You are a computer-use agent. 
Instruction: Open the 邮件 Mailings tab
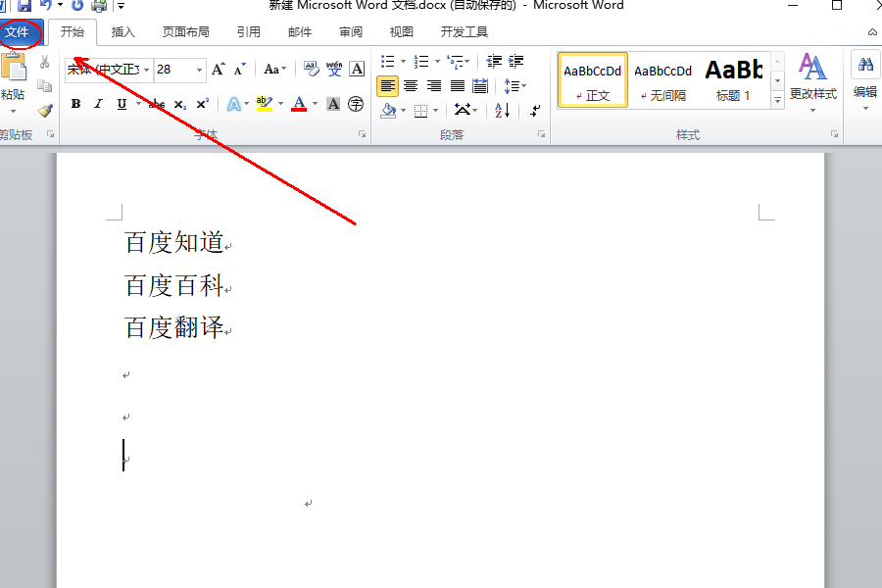(x=299, y=32)
